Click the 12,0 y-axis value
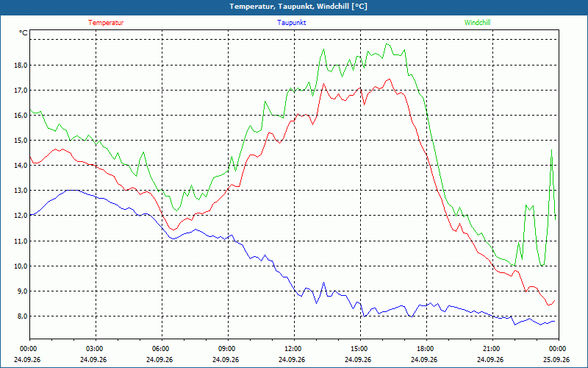The width and height of the screenshot is (588, 368). 21,216
